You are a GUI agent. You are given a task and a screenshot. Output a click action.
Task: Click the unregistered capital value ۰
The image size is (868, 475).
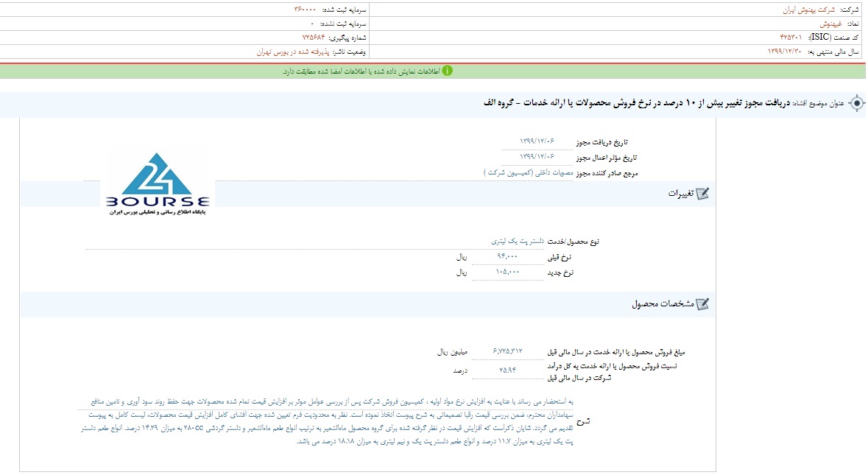[x=312, y=24]
